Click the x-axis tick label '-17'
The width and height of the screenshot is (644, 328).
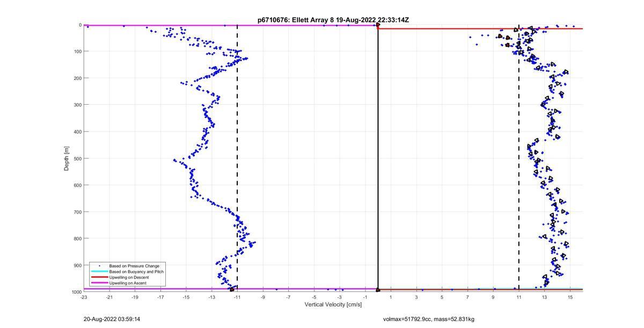pyautogui.click(x=161, y=297)
